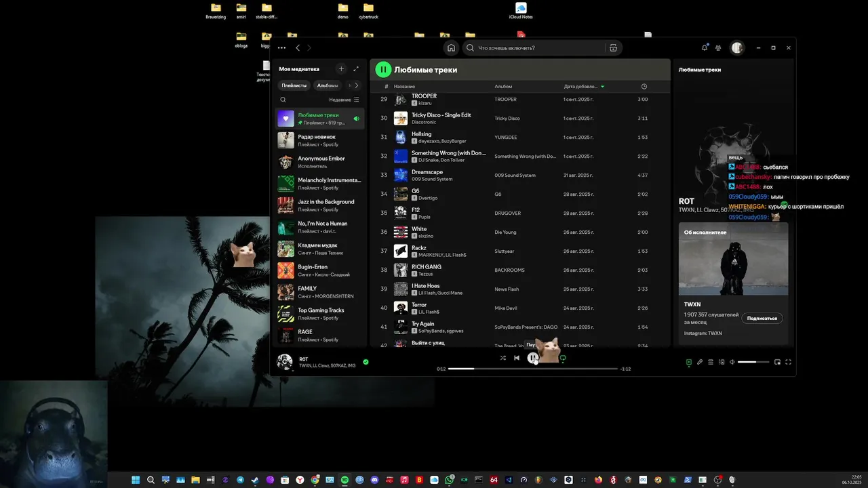Open Connect to a device icon
The image size is (868, 488).
click(722, 362)
